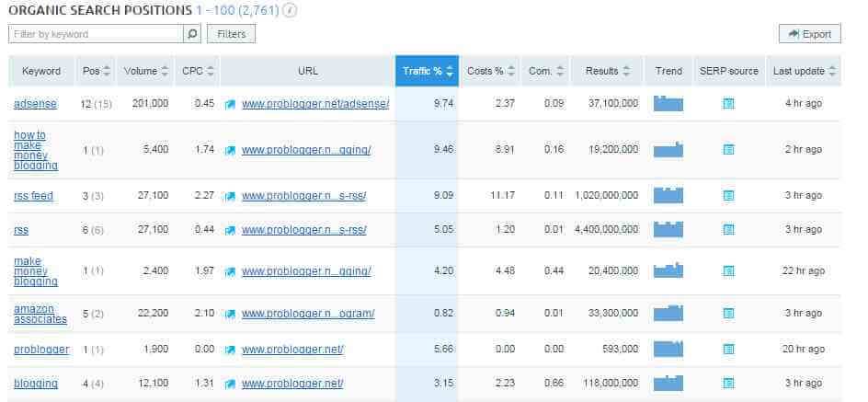
Task: Open external link icon in the problogger row
Action: point(230,350)
